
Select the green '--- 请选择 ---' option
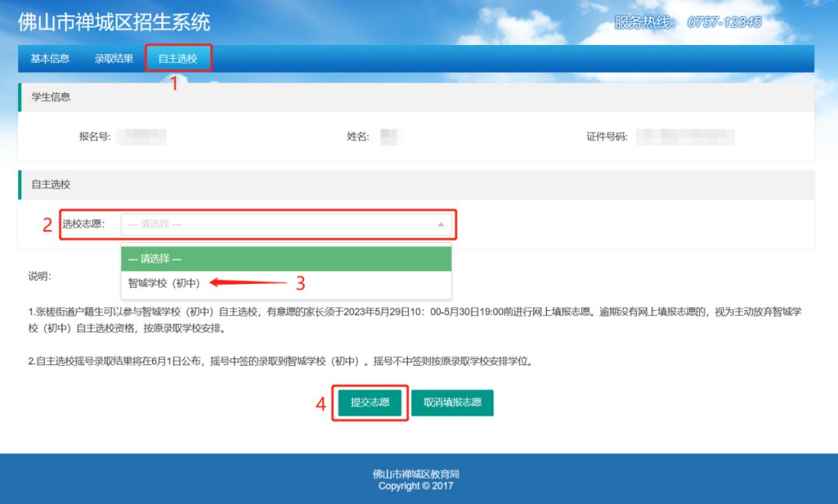(x=155, y=259)
